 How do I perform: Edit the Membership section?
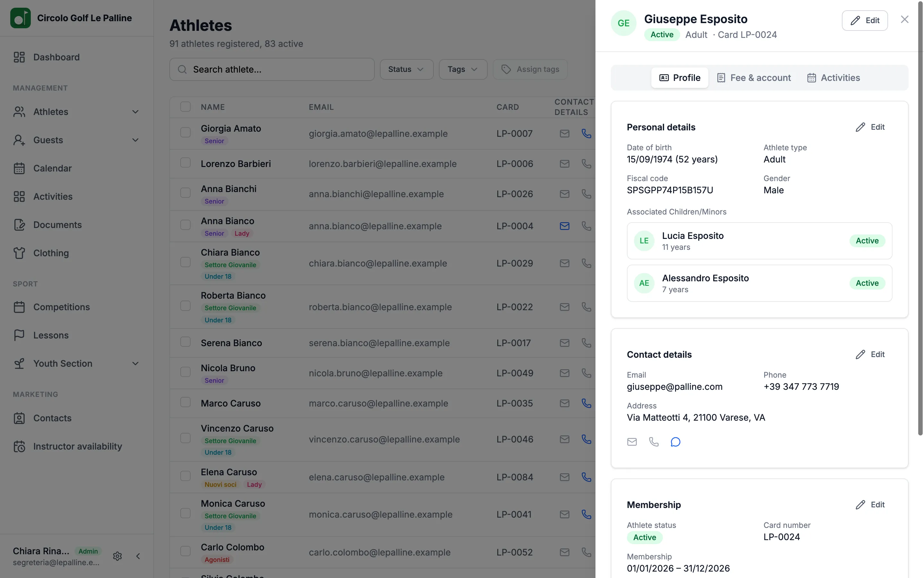coord(870,504)
